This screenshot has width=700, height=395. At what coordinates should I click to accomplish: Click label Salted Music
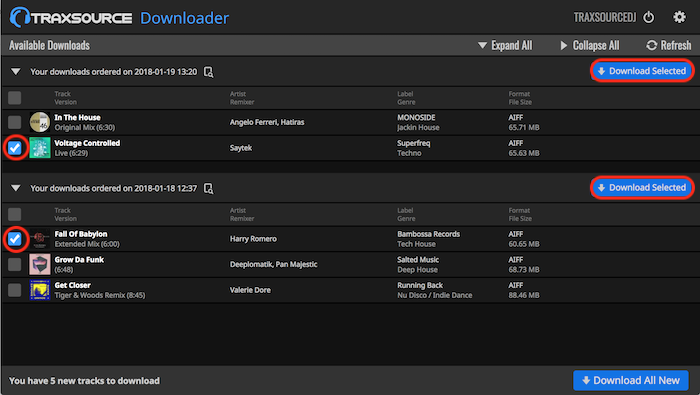coord(418,259)
